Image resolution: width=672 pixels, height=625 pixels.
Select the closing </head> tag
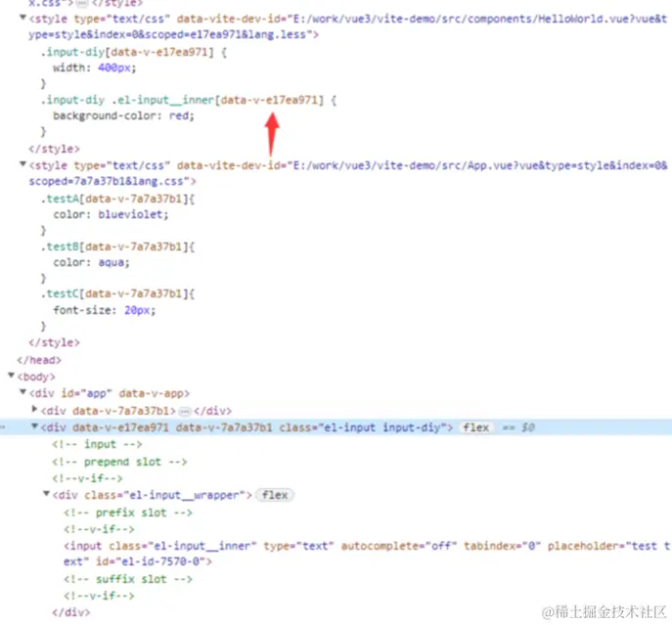coord(39,360)
